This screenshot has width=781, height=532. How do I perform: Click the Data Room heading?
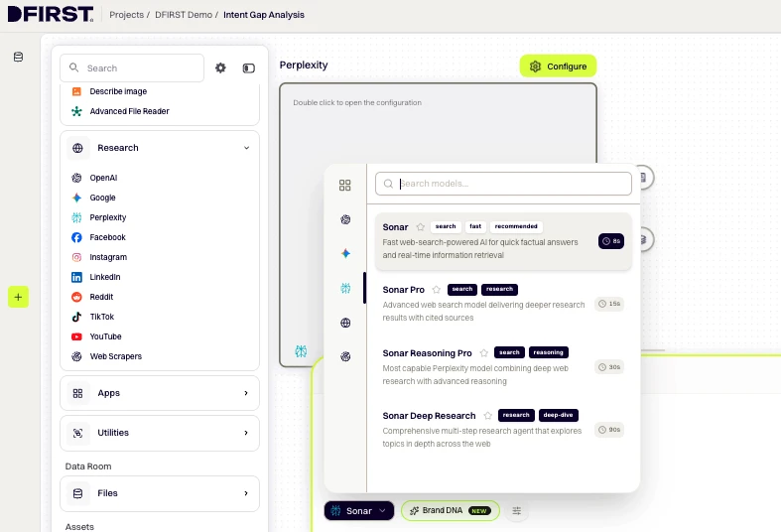pyautogui.click(x=88, y=466)
